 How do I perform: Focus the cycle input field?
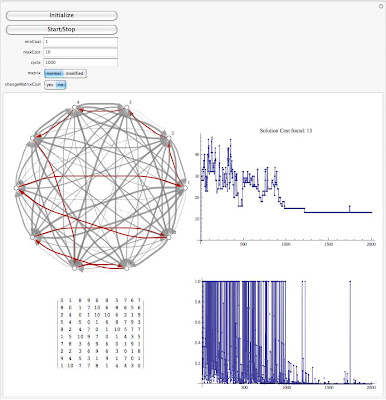(x=80, y=63)
